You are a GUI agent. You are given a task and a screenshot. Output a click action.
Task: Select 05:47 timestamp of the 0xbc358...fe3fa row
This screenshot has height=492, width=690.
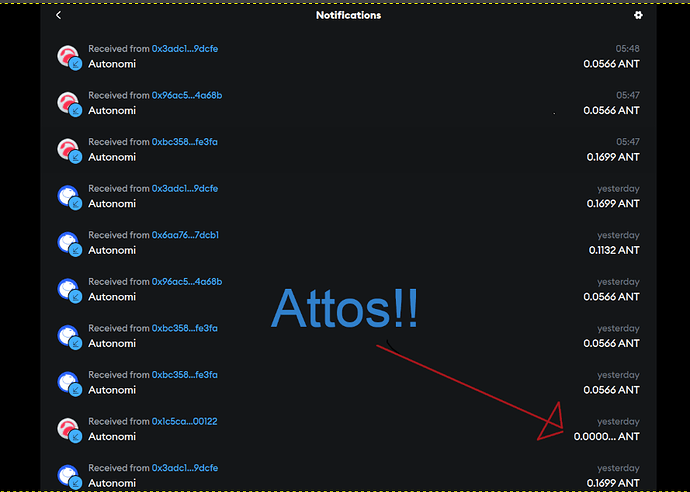628,142
